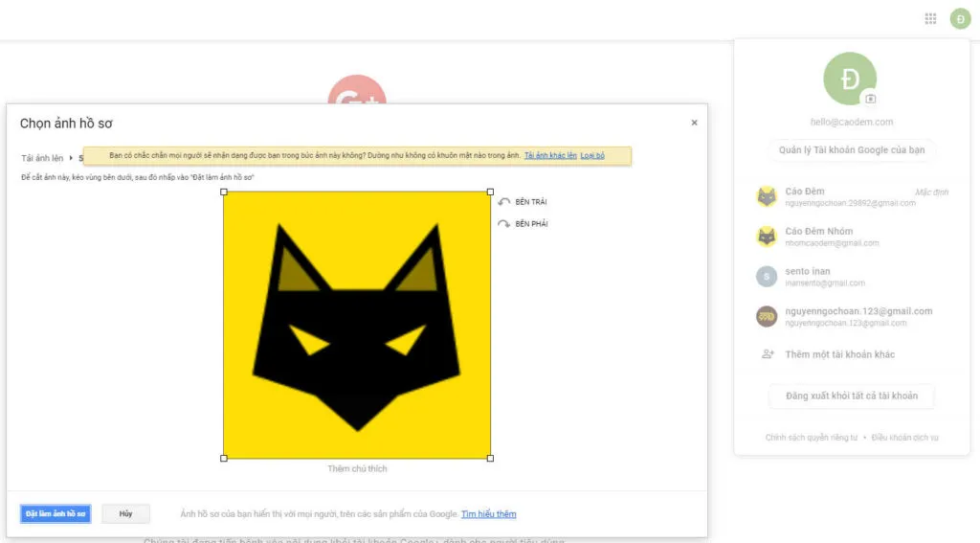Click the top-left crop handle of the image
The image size is (980, 543).
224,192
